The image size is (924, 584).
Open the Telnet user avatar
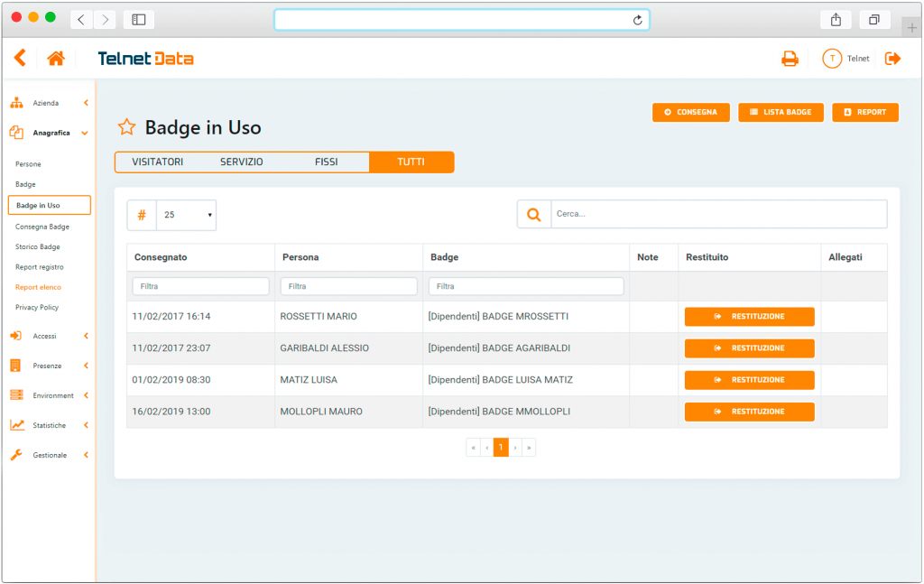(832, 59)
